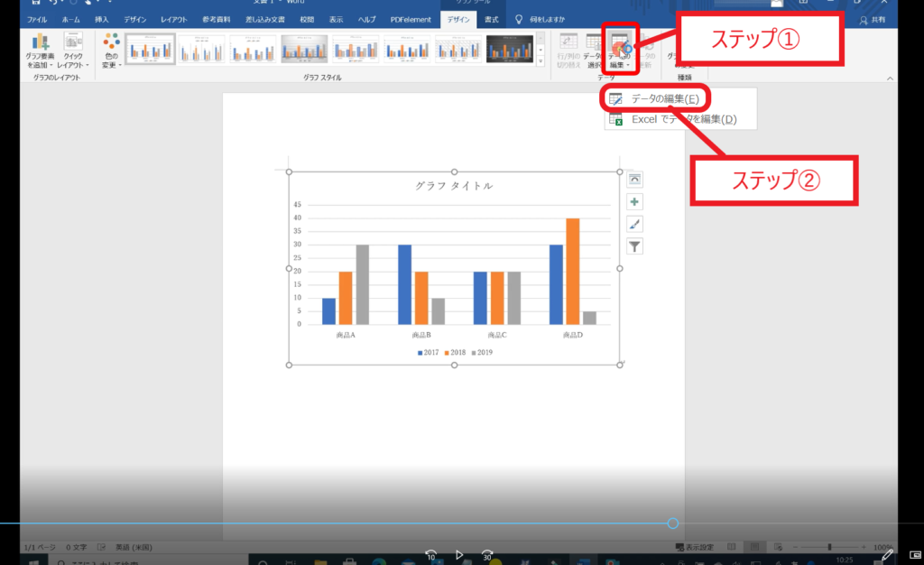Viewport: 924px width, 565px height.
Task: Open the Quick Layout (クイックレイアウト) icon
Action: pyautogui.click(x=73, y=47)
